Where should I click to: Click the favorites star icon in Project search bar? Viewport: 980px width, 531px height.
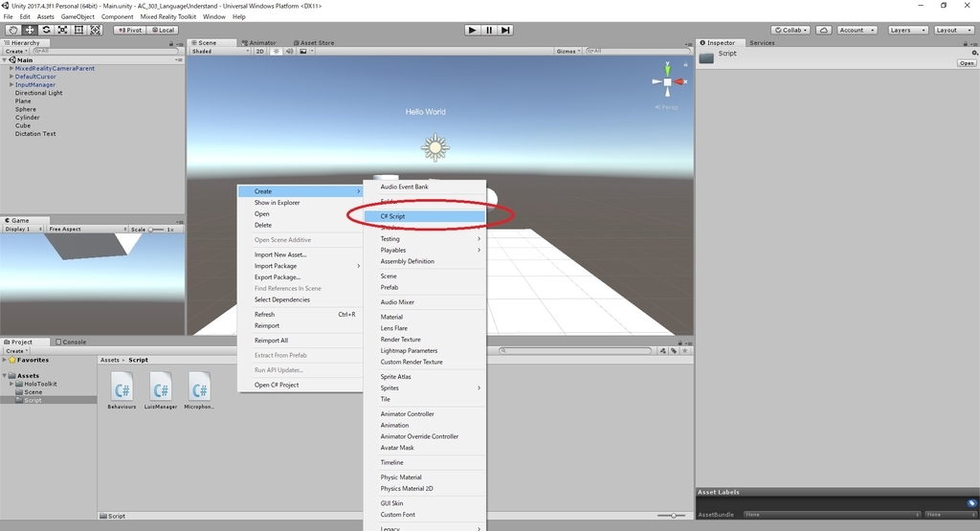(685, 351)
